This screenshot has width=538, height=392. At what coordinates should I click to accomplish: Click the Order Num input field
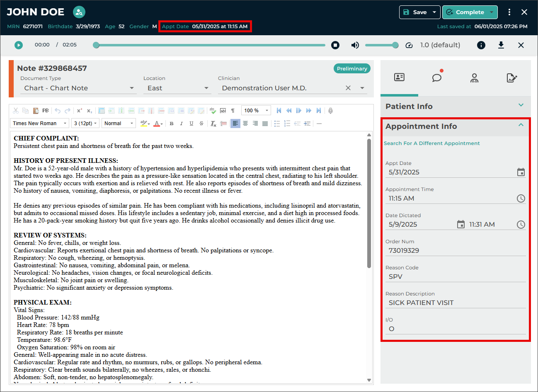tap(455, 251)
